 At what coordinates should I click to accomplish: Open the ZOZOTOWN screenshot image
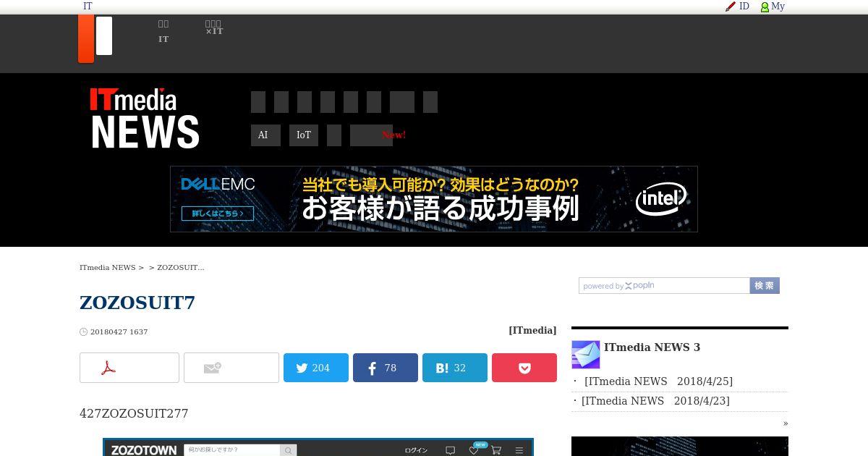coord(318,447)
